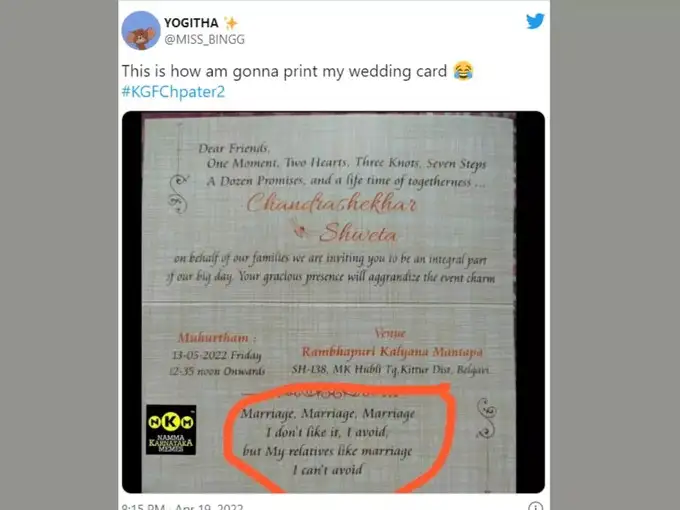Viewport: 680px width, 510px height.
Task: Click the Twitter bird logo
Action: tap(535, 21)
